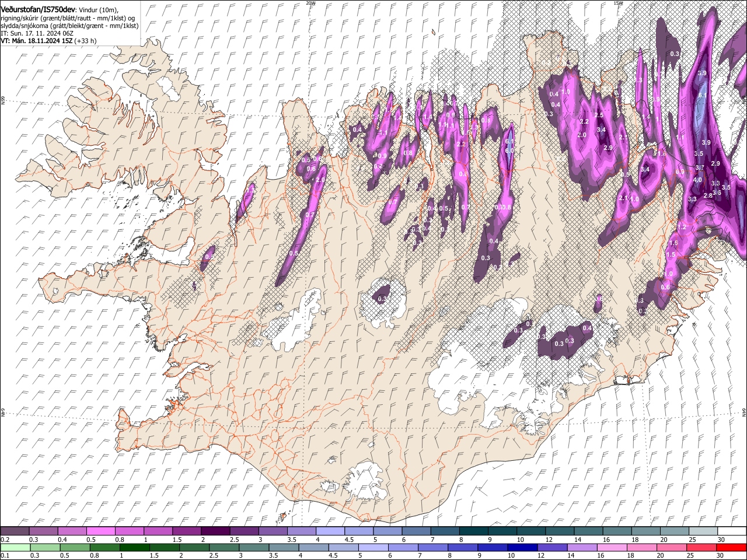Pick the red lower legend swatch after 30
This screenshot has width=747, height=560.
point(732,547)
